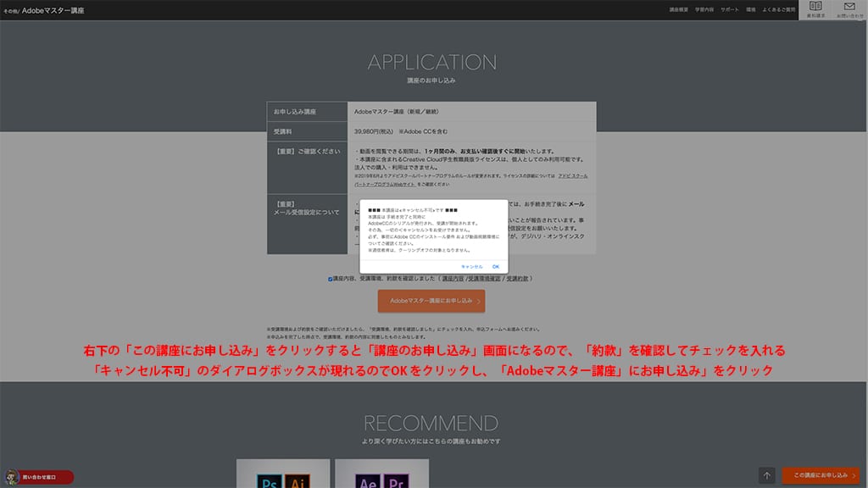The image size is (868, 488).
Task: Open the 資料請求 book icon
Action: click(x=815, y=9)
